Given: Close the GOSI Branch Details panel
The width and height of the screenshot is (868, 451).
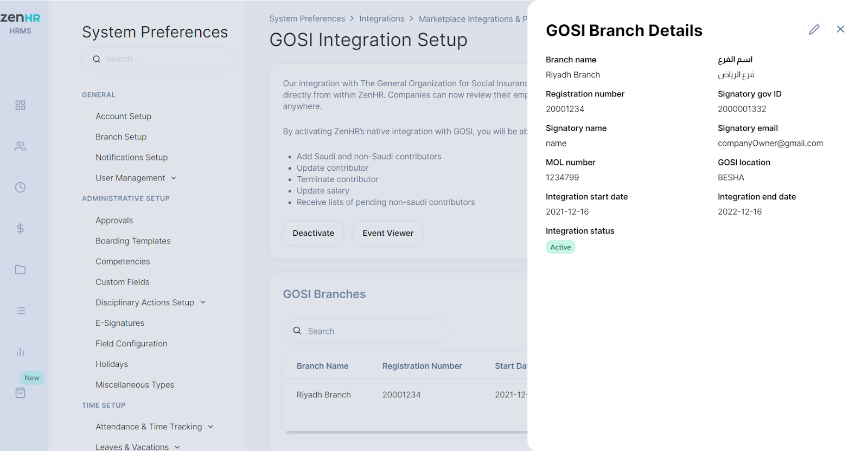Looking at the screenshot, I should point(840,29).
